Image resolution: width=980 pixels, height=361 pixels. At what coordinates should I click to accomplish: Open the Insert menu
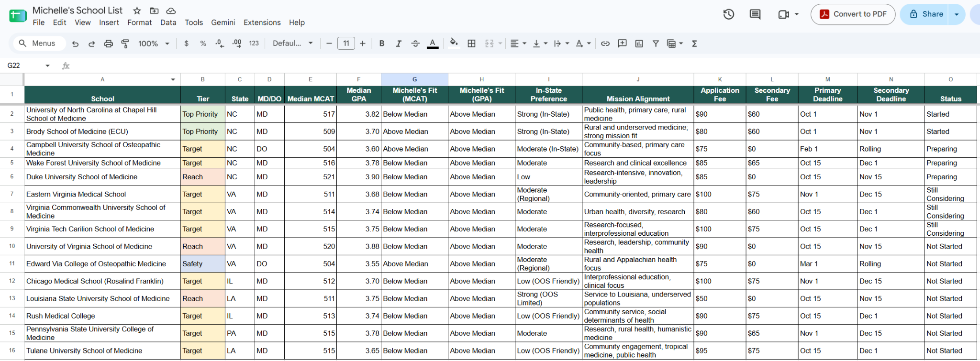coord(109,22)
